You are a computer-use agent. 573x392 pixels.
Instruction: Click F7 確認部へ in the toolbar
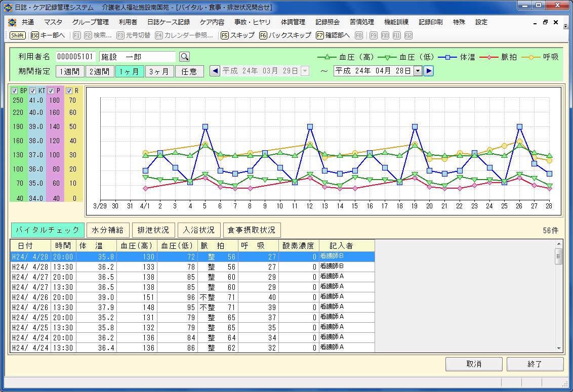[x=333, y=35]
